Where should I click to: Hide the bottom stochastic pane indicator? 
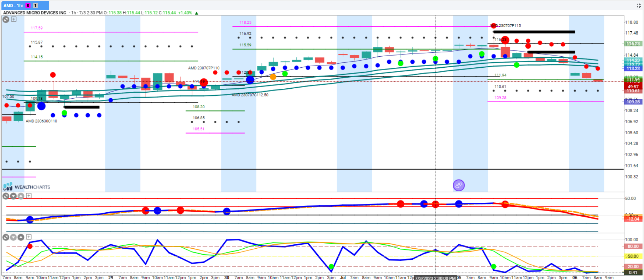[x=6, y=237]
